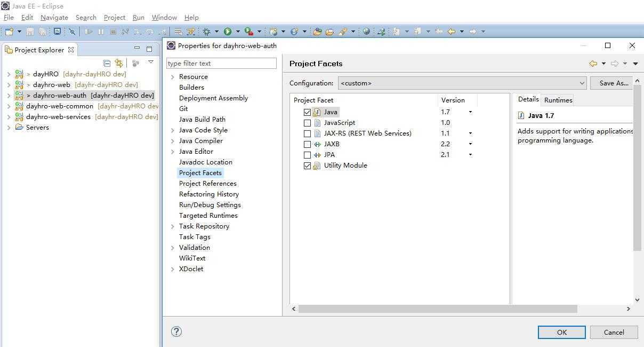Open the Java version dropdown
This screenshot has height=347, width=644.
(470, 112)
